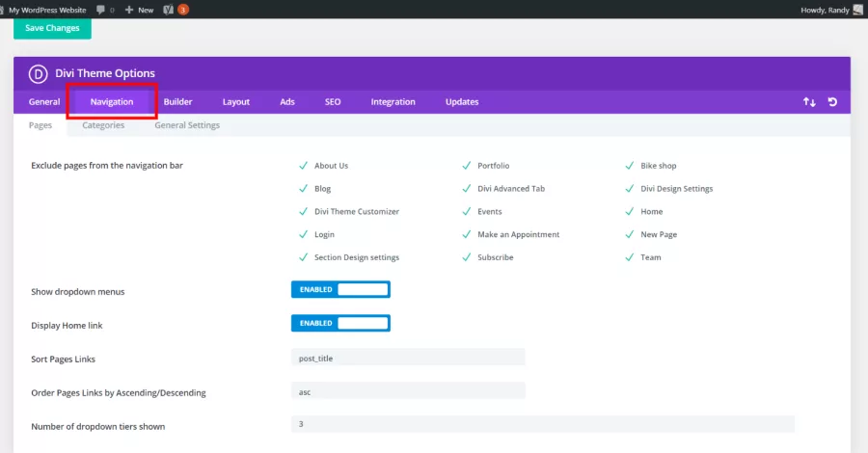Toggle the Blog page checkmark
The height and width of the screenshot is (453, 868).
(303, 189)
